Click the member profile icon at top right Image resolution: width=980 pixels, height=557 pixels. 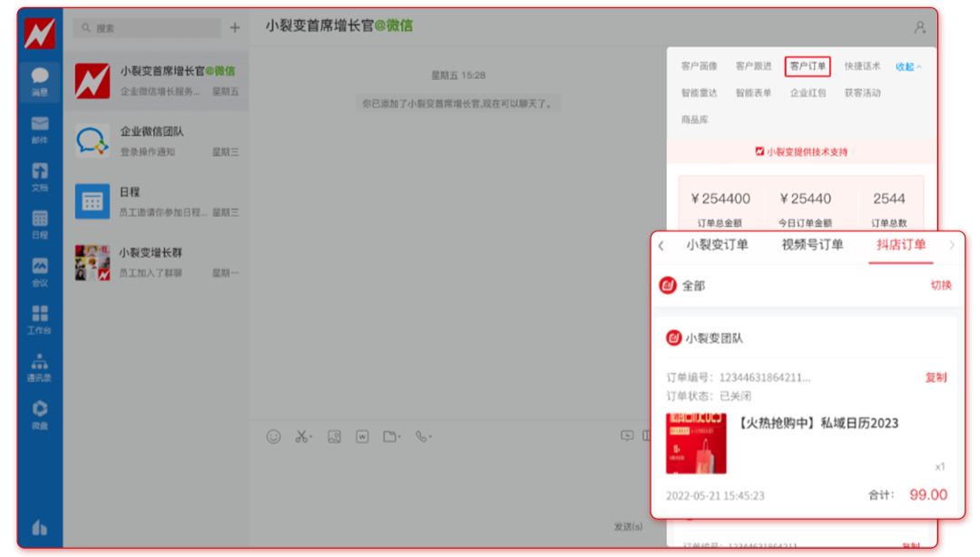coord(919,27)
